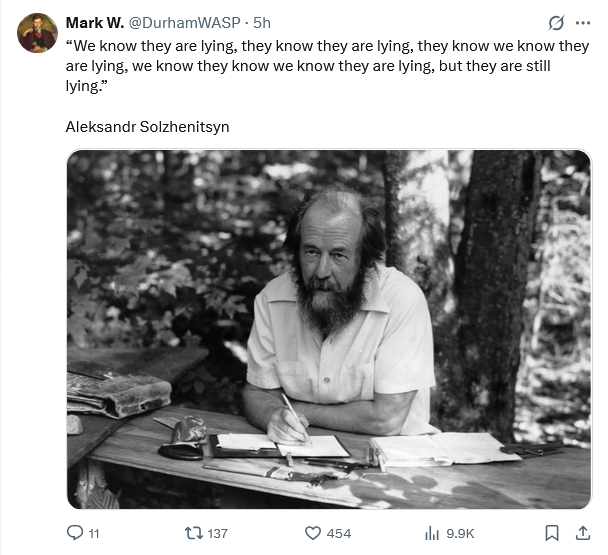This screenshot has height=555, width=608.
Task: Click the reply speech bubble icon
Action: coord(74,533)
